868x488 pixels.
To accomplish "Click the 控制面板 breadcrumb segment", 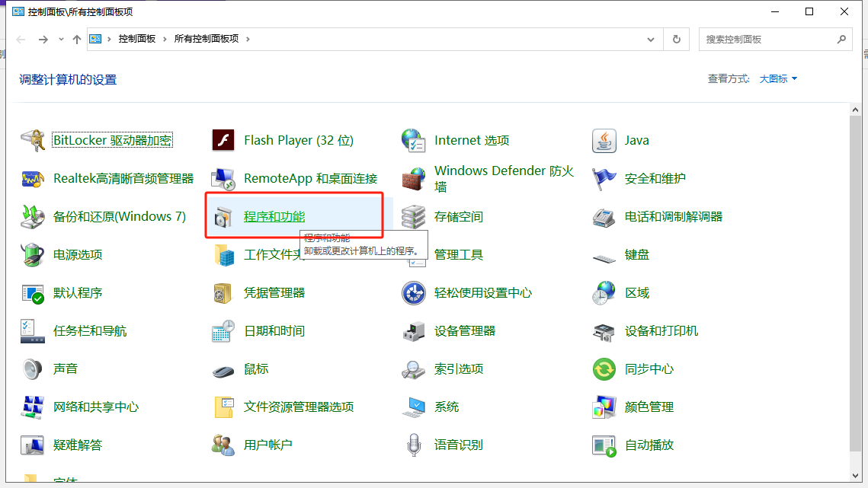I will click(x=136, y=39).
